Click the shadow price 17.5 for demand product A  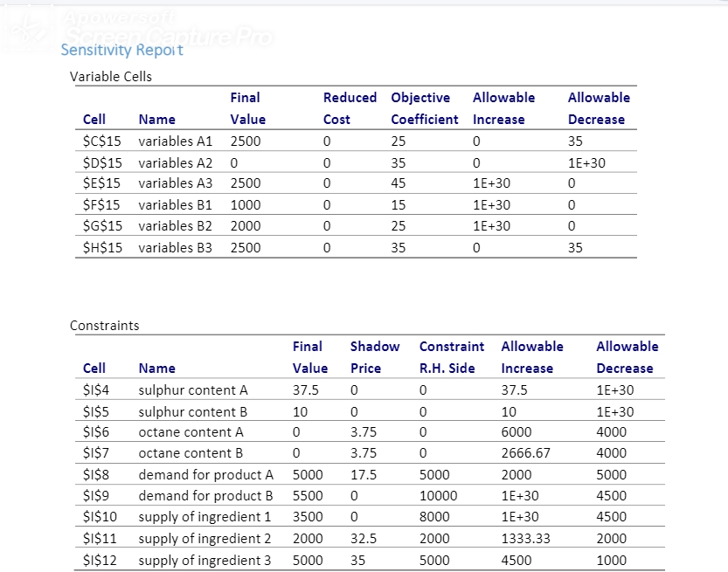[364, 474]
